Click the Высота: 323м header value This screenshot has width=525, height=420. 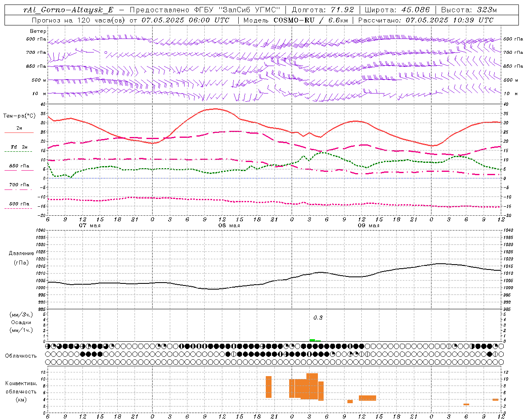469,10
